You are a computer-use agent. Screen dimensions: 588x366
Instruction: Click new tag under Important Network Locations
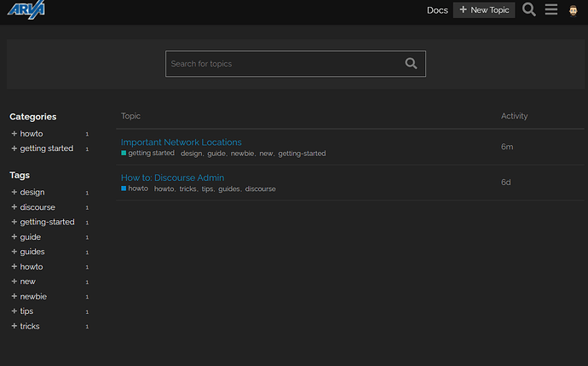pyautogui.click(x=266, y=154)
